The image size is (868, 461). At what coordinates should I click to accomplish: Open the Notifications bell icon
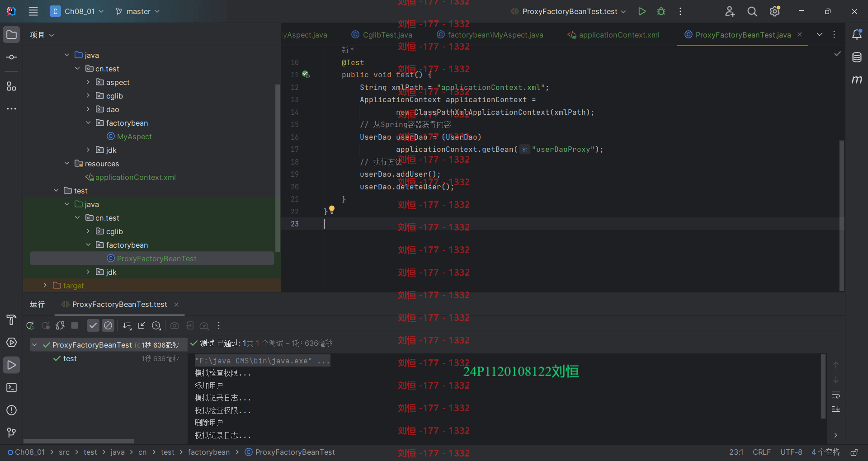[x=857, y=34]
